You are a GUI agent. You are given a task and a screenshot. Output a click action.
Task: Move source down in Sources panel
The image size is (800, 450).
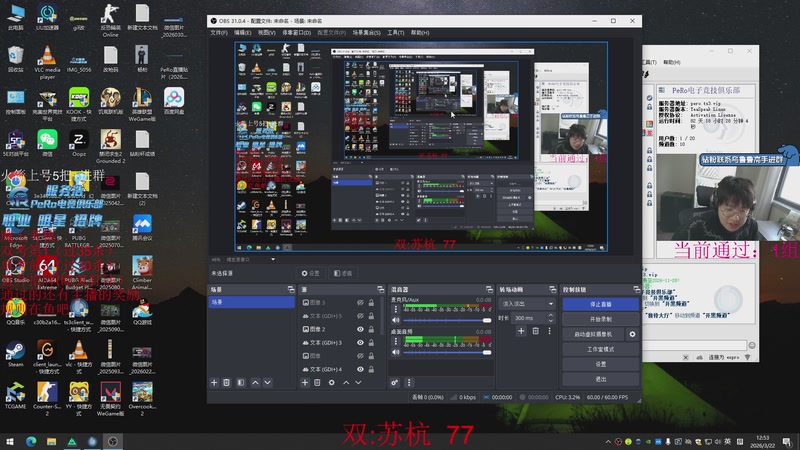tap(358, 382)
